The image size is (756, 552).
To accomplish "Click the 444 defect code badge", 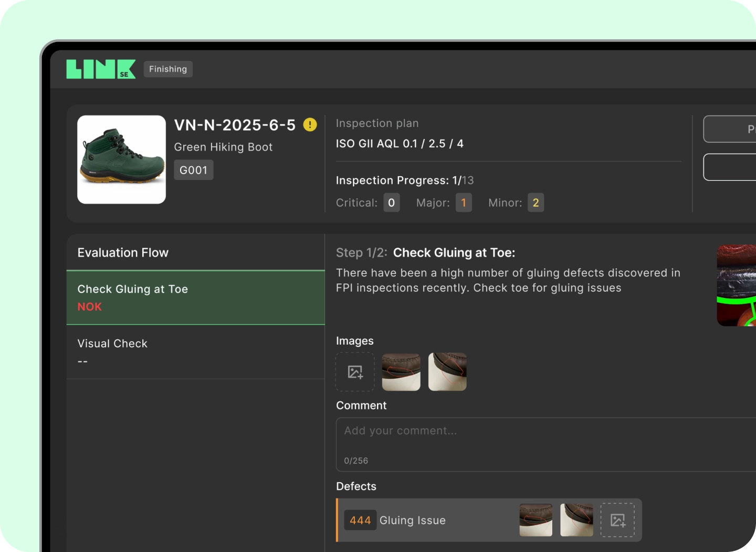I will click(360, 521).
